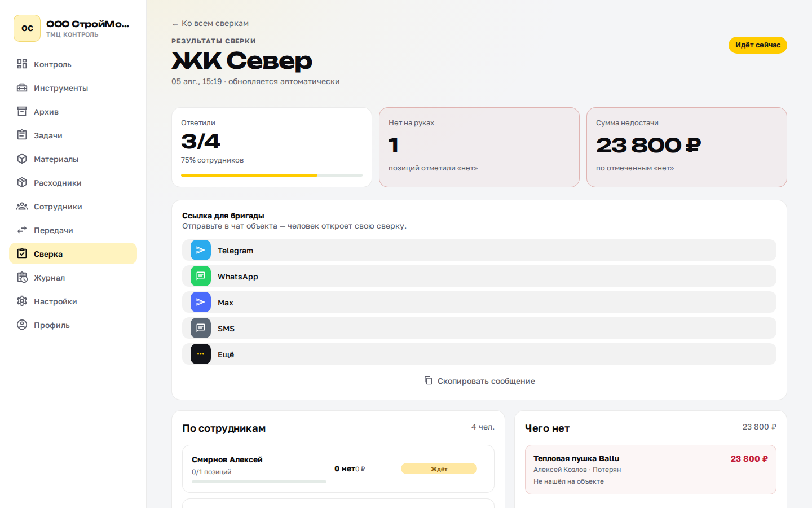This screenshot has width=812, height=508.
Task: Share the brigade link via WhatsApp
Action: click(x=479, y=276)
